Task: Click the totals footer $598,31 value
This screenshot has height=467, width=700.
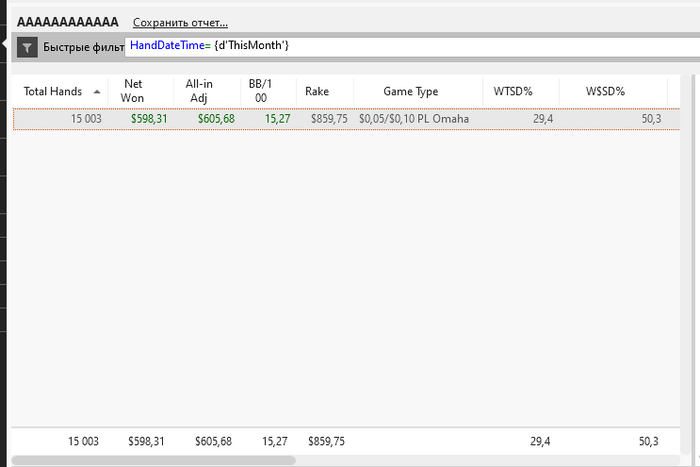Action: [x=146, y=442]
